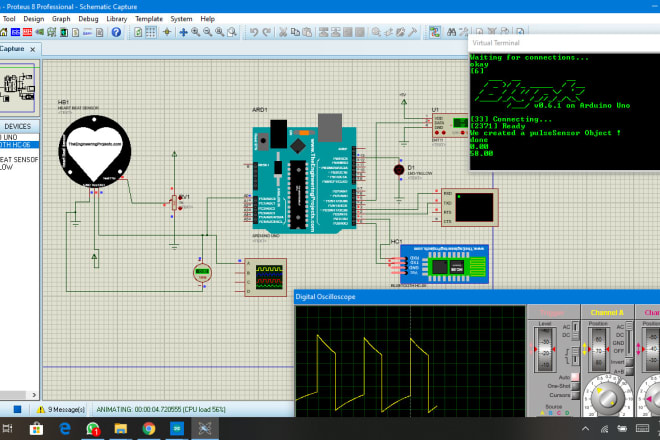This screenshot has height=440, width=660.
Task: Click the Zoom Out magnifier icon
Action: click(x=208, y=32)
